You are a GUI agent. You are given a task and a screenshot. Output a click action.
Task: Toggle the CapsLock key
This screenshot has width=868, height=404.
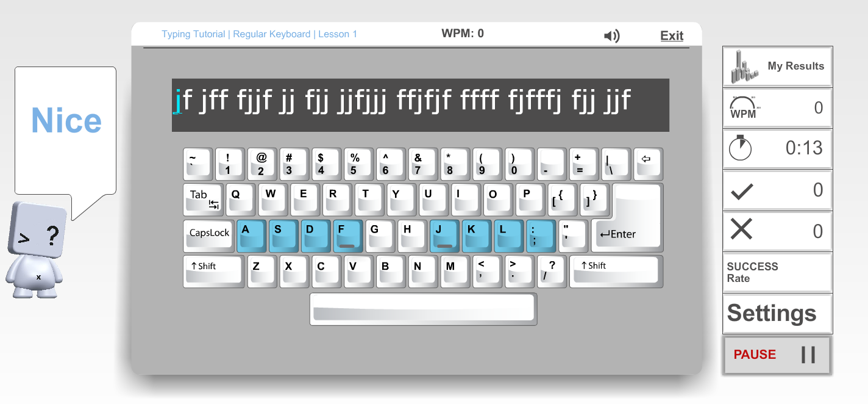coord(208,235)
